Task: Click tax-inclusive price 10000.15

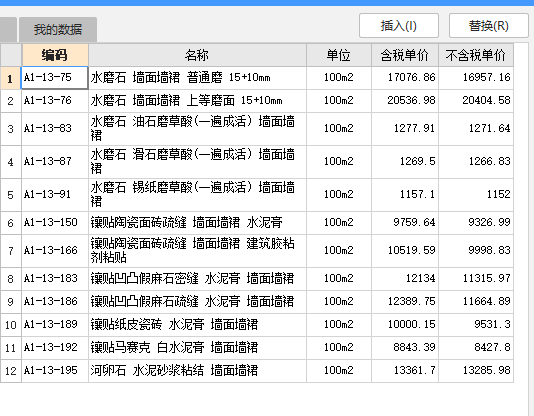Action: [x=405, y=325]
